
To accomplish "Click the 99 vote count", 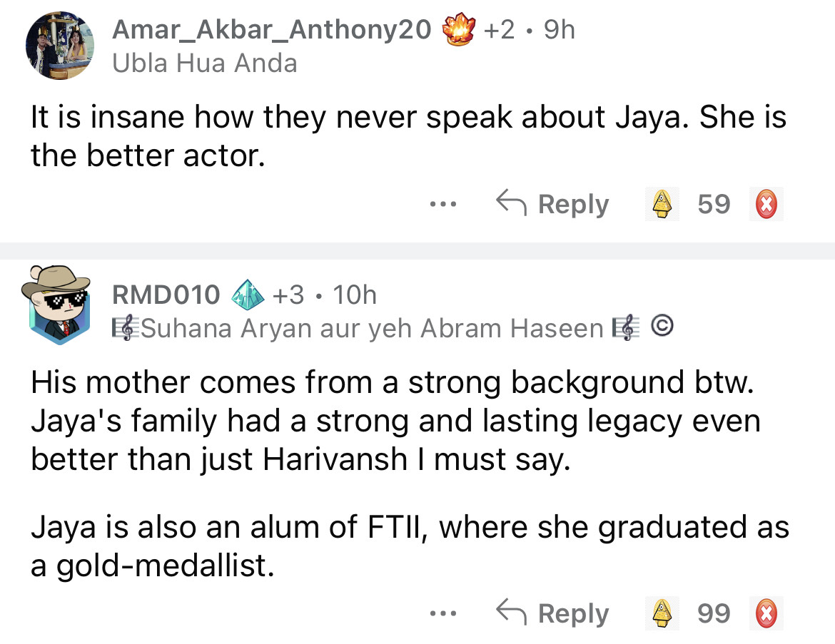I will [714, 614].
